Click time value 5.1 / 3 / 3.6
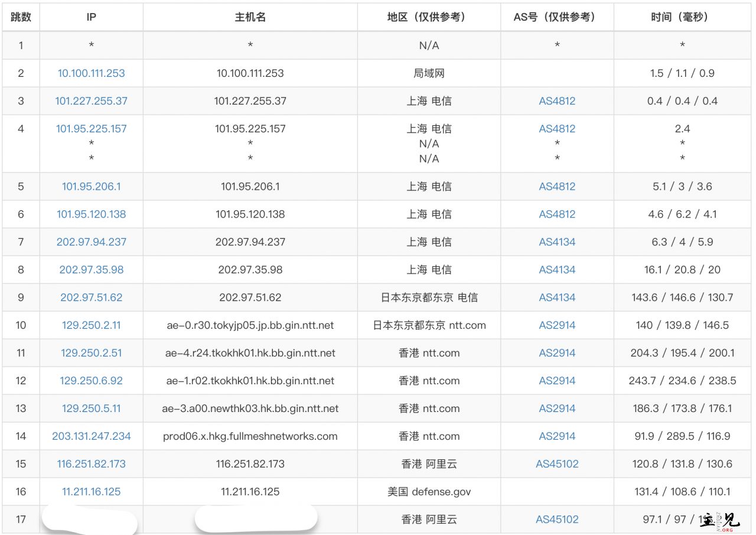Image resolution: width=756 pixels, height=535 pixels. click(682, 186)
